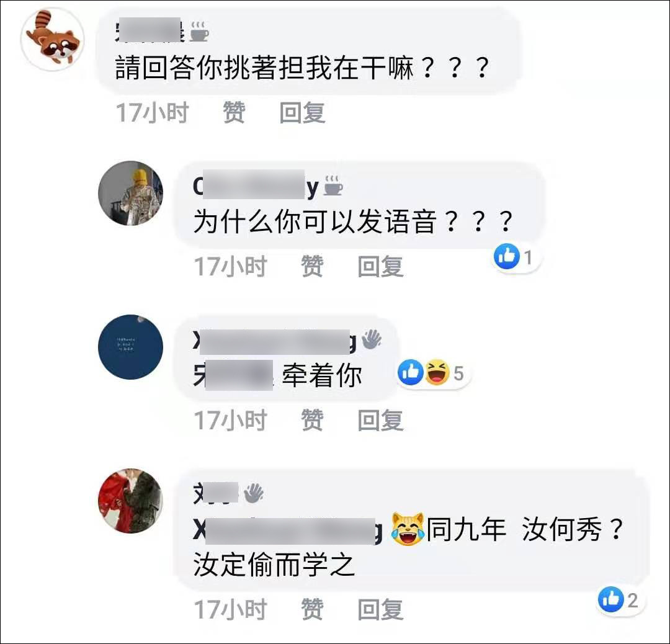670x644 pixels.
Task: Open the raccoon avatar profile
Action: (x=53, y=38)
